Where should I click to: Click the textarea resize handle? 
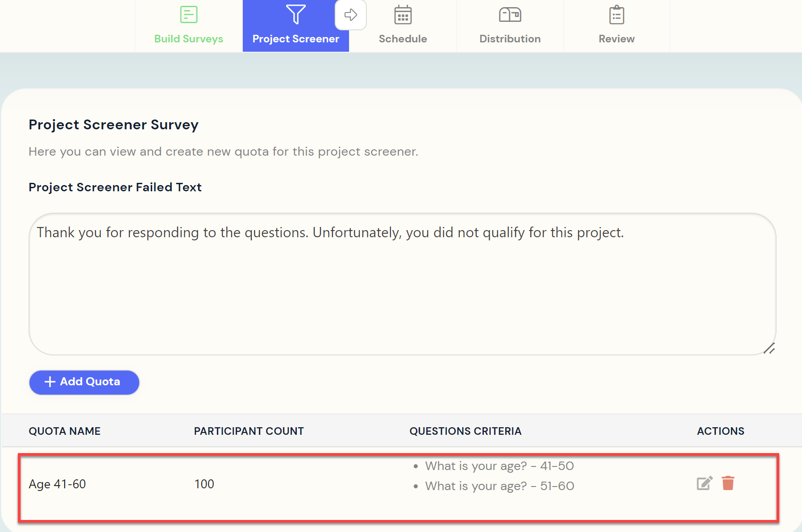[769, 348]
